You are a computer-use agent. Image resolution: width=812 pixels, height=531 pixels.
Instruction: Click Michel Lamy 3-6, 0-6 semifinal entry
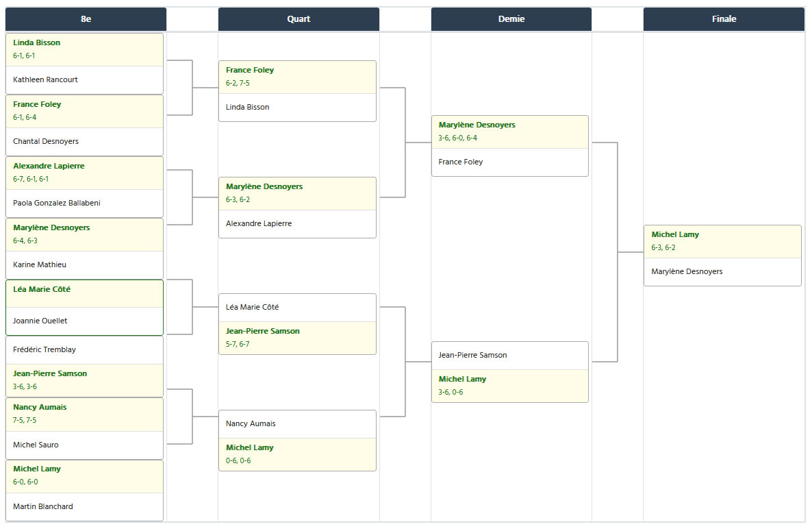pos(510,386)
